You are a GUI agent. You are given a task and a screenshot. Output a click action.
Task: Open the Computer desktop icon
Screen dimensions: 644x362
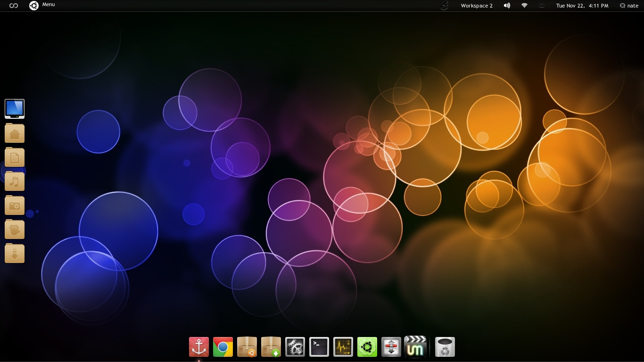pos(15,109)
